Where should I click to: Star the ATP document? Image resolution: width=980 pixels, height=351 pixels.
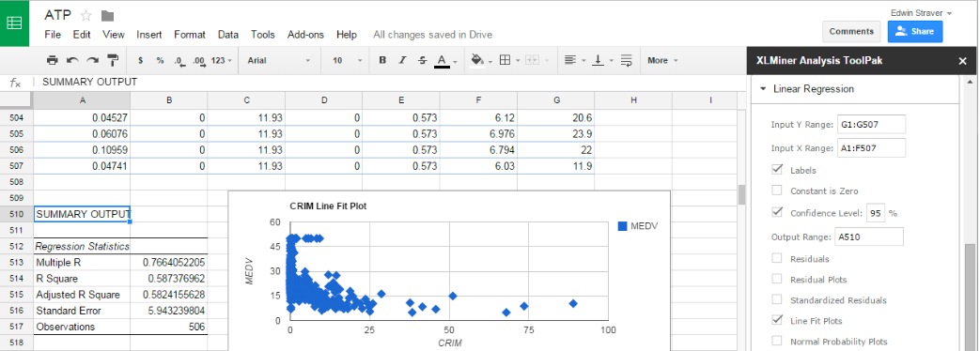click(x=86, y=16)
